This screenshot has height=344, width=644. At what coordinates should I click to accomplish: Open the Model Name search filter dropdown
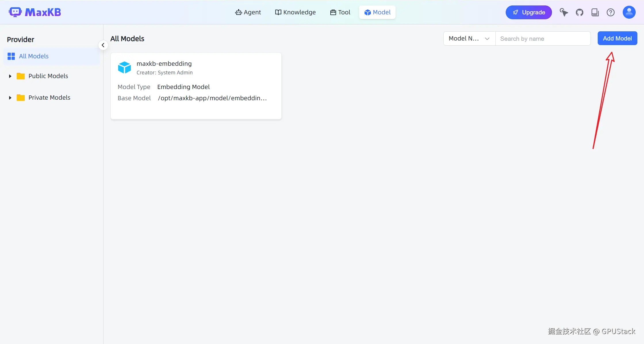pyautogui.click(x=469, y=38)
